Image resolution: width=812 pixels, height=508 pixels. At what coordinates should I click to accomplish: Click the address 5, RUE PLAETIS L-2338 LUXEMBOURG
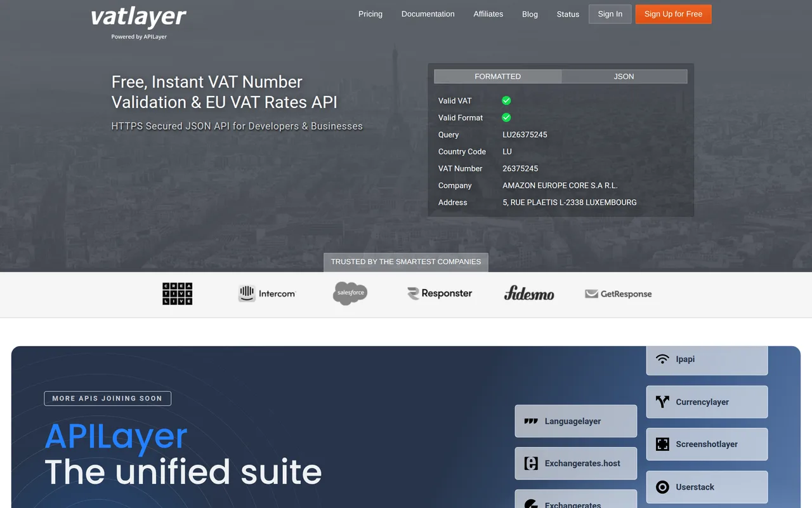coord(570,203)
